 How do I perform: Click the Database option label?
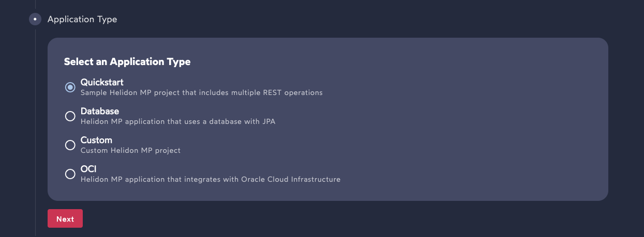tap(100, 112)
